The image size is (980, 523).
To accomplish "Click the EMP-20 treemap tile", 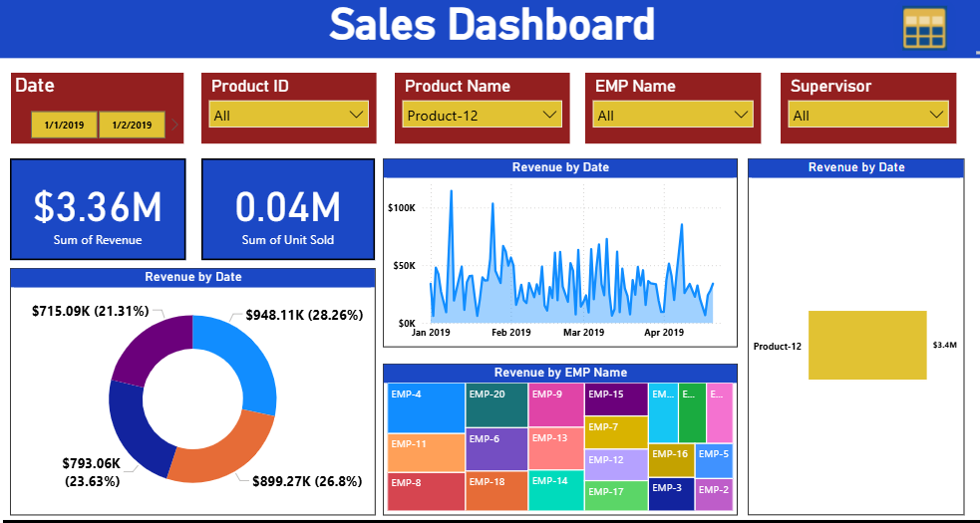I will (x=496, y=405).
